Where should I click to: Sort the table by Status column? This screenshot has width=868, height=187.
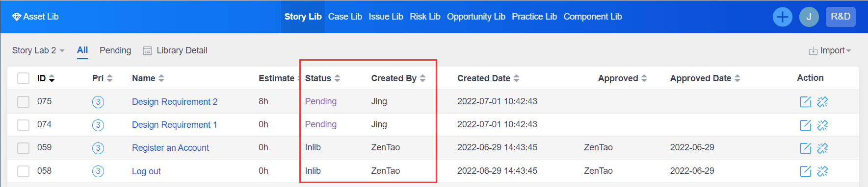(322, 78)
